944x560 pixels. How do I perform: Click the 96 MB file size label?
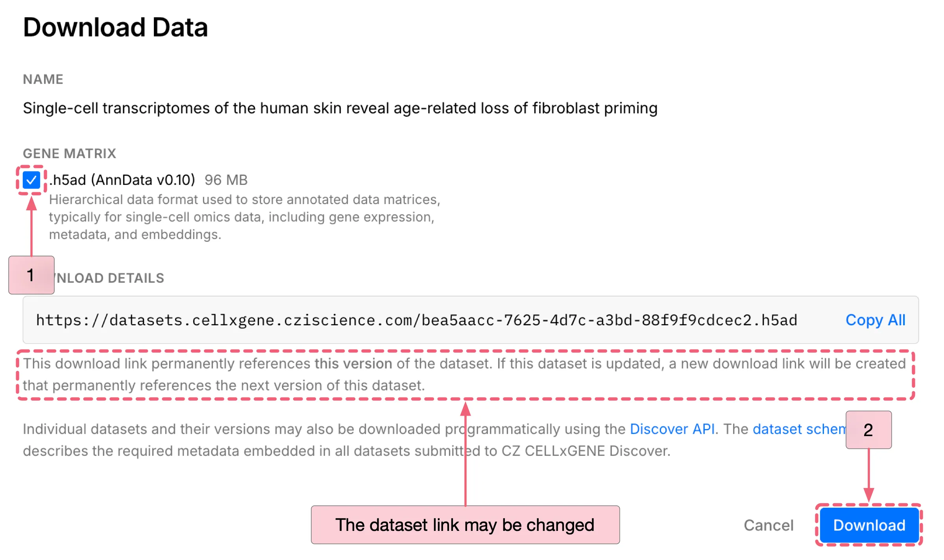pyautogui.click(x=225, y=180)
